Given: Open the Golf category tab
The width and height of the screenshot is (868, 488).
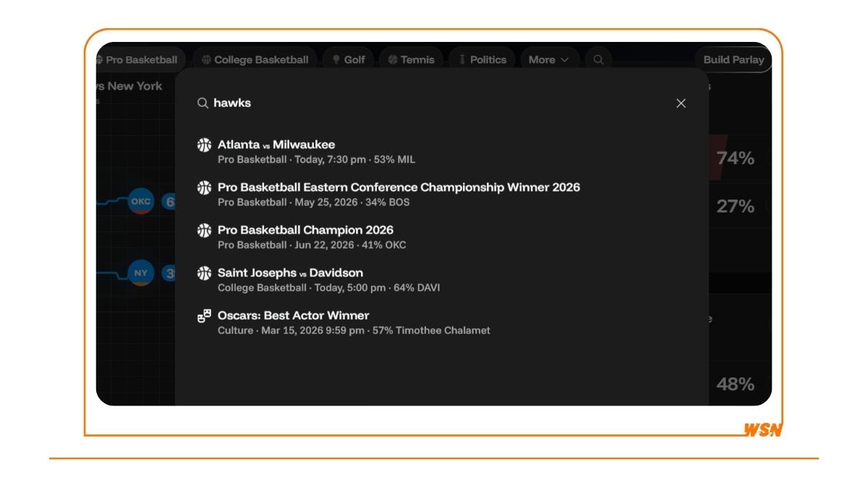Looking at the screenshot, I should 348,60.
